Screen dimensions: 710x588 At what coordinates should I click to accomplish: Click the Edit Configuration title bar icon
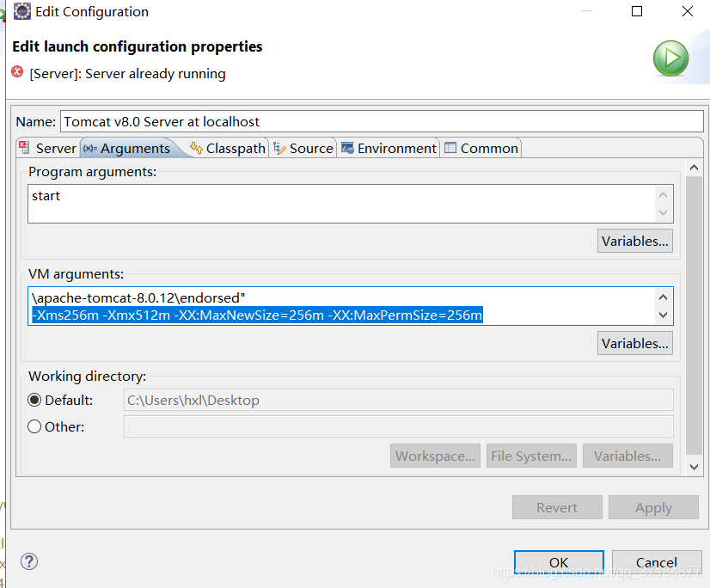21,11
